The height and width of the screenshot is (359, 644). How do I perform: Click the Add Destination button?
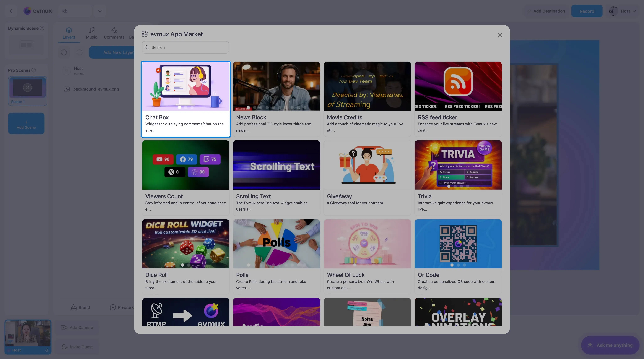[546, 11]
